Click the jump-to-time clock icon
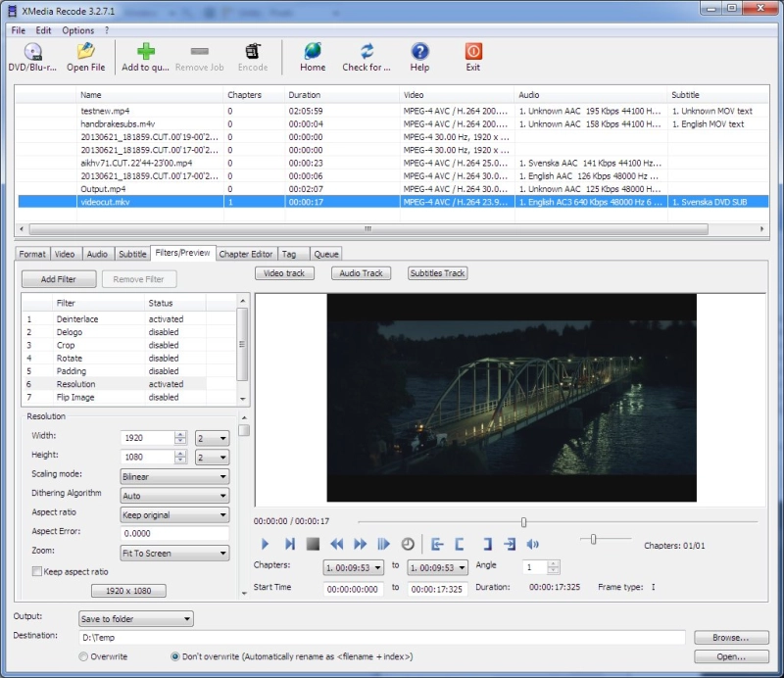The height and width of the screenshot is (678, 784). point(408,544)
